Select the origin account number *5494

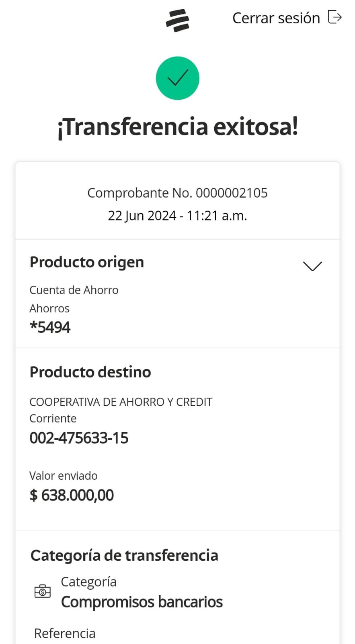pyautogui.click(x=50, y=327)
